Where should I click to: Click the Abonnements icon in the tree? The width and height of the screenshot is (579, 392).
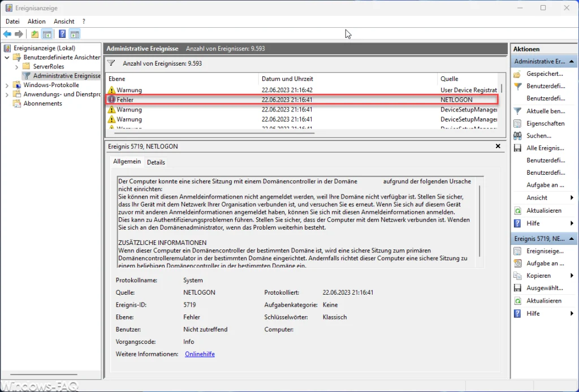click(16, 104)
